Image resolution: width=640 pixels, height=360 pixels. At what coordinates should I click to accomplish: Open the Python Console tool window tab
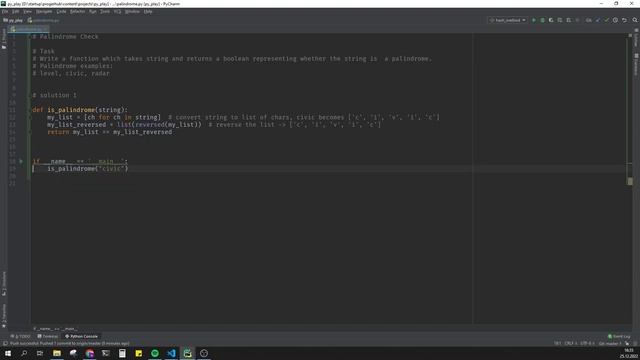(x=81, y=336)
